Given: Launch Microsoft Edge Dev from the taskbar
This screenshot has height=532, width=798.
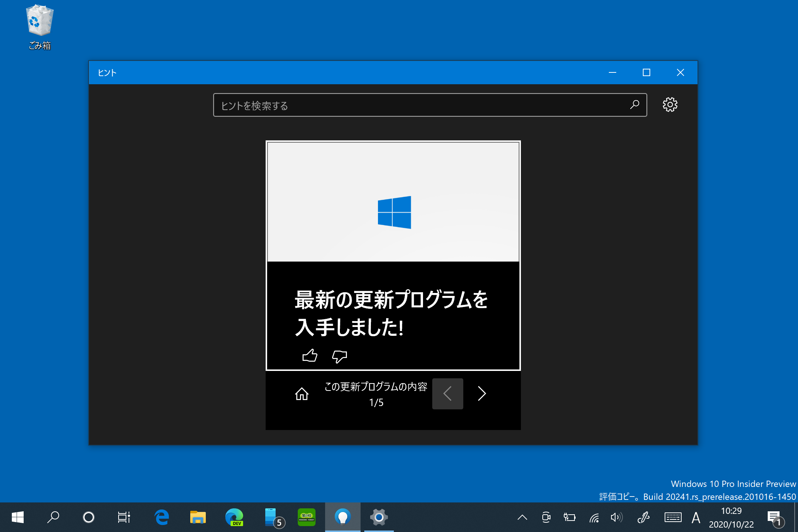Looking at the screenshot, I should pyautogui.click(x=235, y=517).
